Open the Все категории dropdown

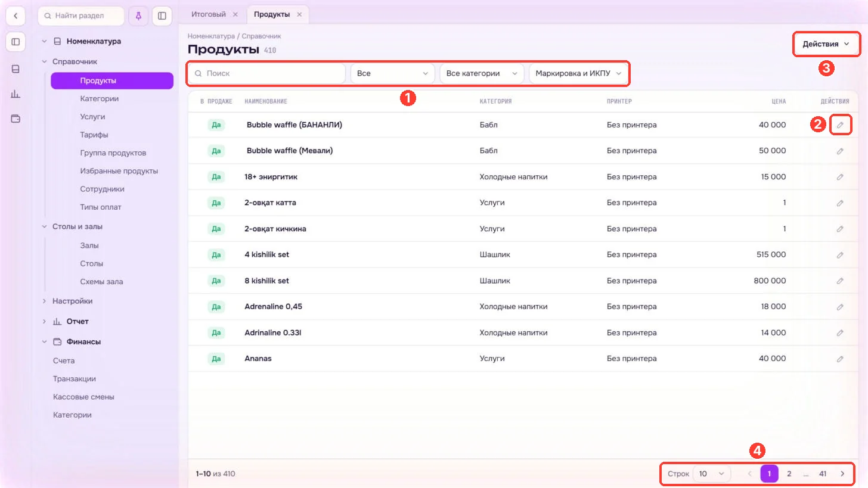click(482, 73)
